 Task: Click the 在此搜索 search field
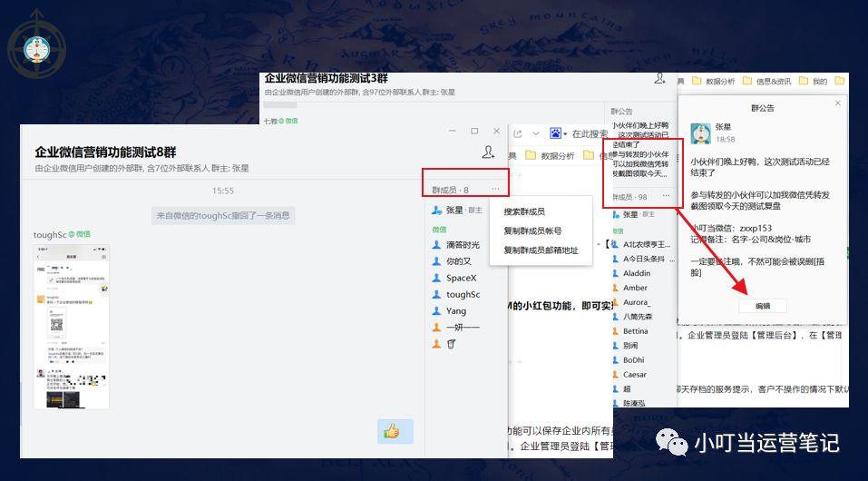(590, 133)
